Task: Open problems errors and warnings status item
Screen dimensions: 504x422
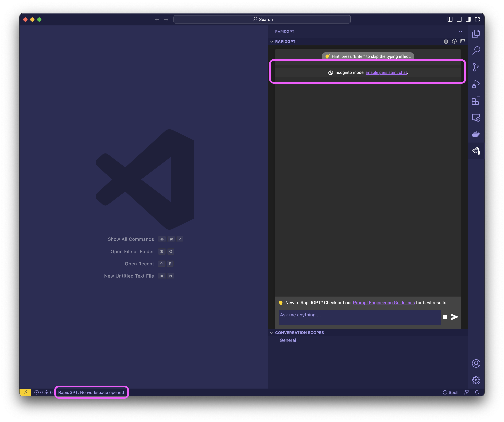Action: coord(43,392)
